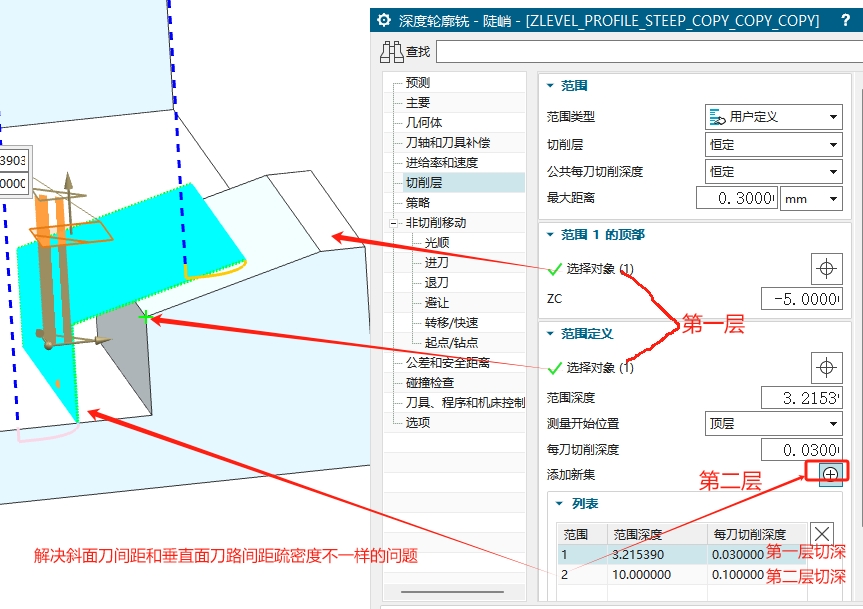This screenshot has width=863, height=609.
Task: Click the binoculars find icon
Action: [x=392, y=52]
